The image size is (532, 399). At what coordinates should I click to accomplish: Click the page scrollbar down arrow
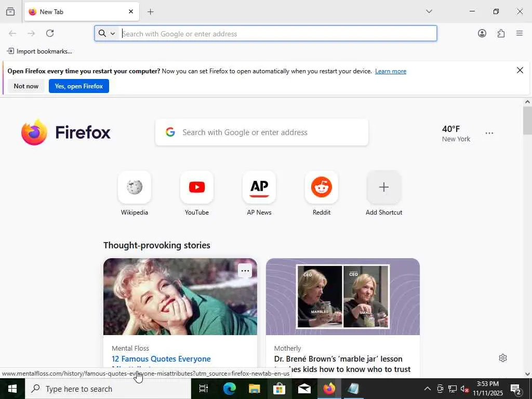point(527,374)
